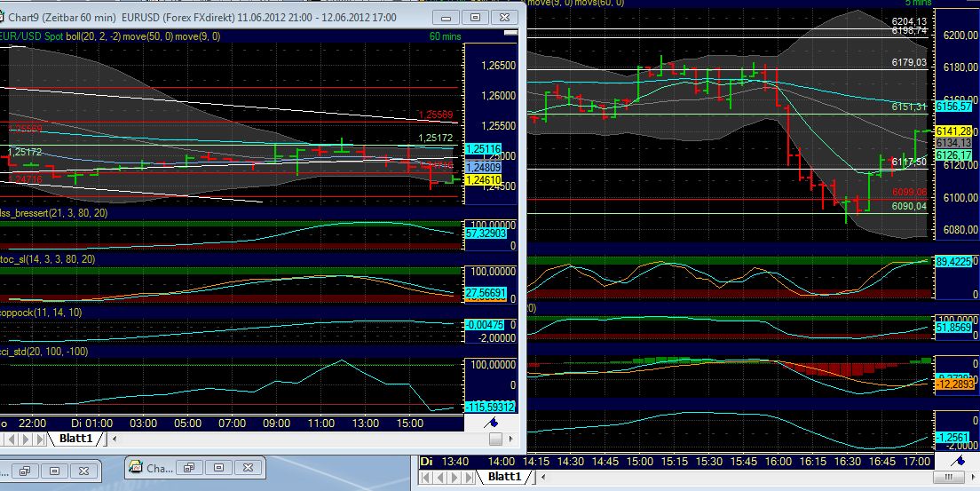Go to next sheet in 5 mins chart
Viewport: 980px width, 491px height.
click(x=453, y=478)
